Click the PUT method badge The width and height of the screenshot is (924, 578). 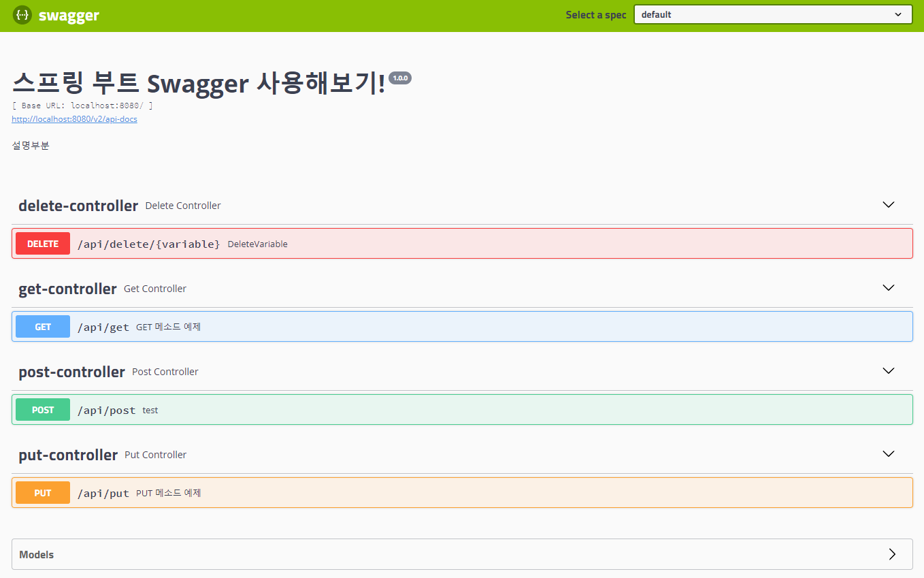[x=42, y=492]
